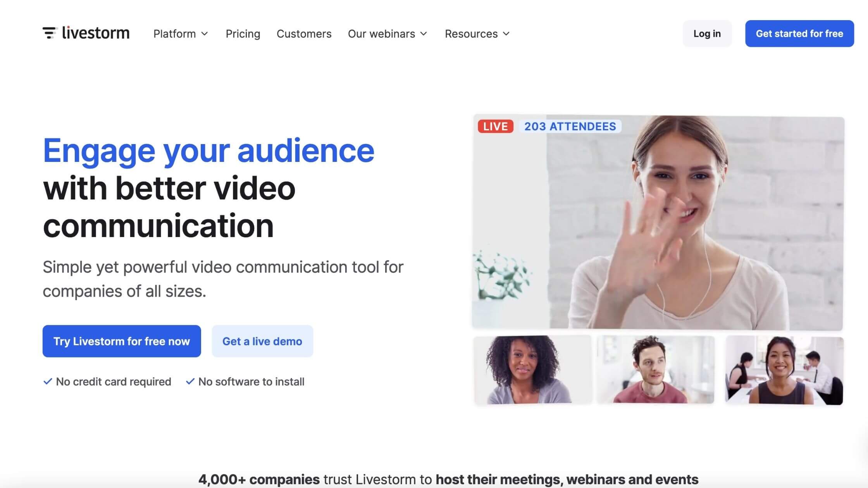The width and height of the screenshot is (868, 488).
Task: Select the curly-haired woman video thumbnail
Action: click(533, 370)
